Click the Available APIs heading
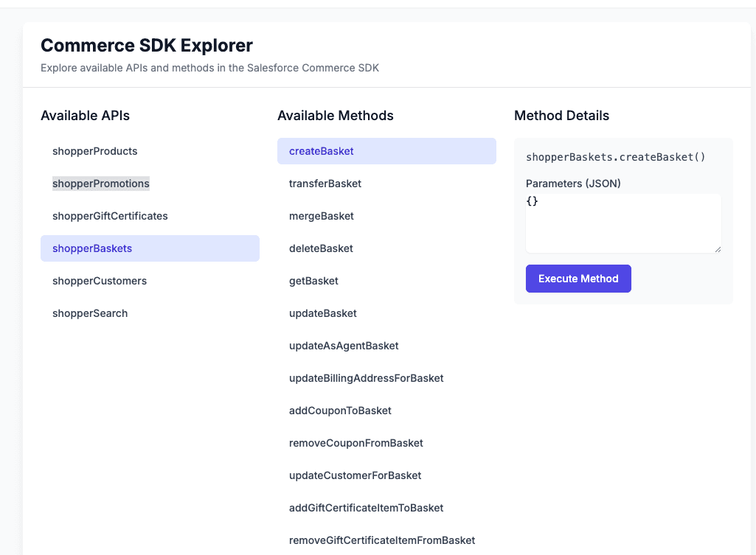The image size is (756, 555). click(x=86, y=116)
